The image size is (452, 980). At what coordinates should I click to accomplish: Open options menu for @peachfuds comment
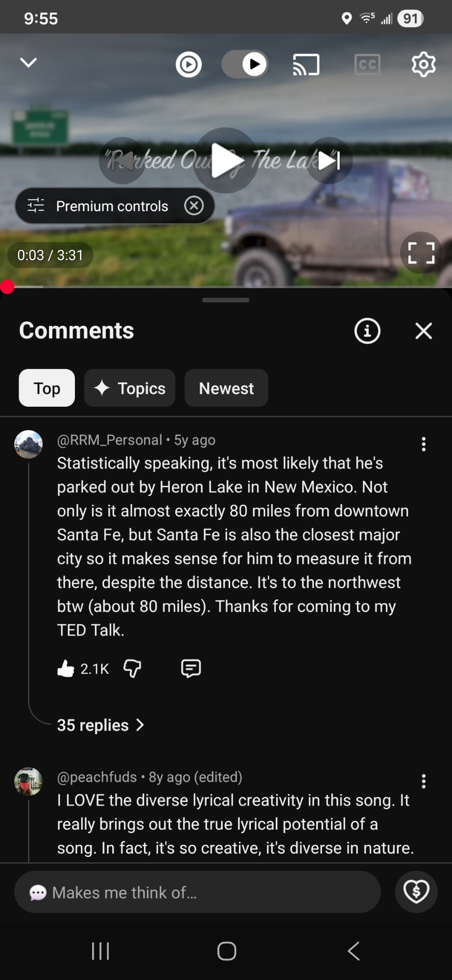(424, 781)
